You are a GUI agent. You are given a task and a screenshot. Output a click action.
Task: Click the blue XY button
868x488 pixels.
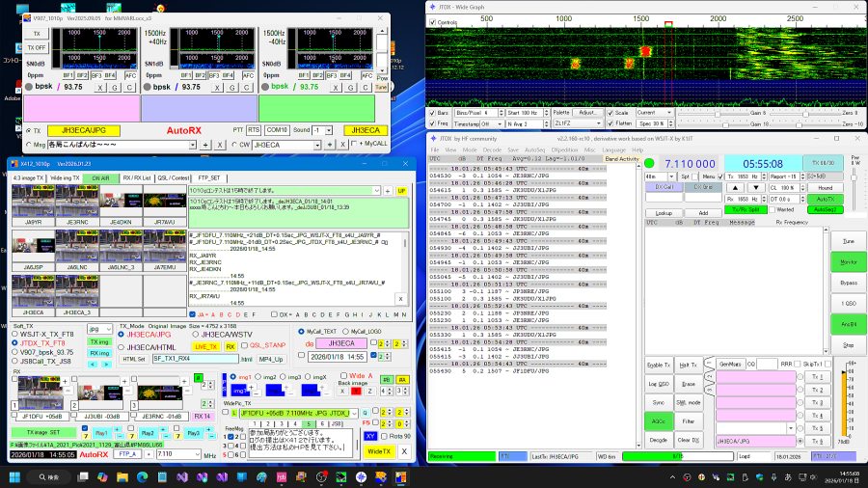(x=370, y=436)
